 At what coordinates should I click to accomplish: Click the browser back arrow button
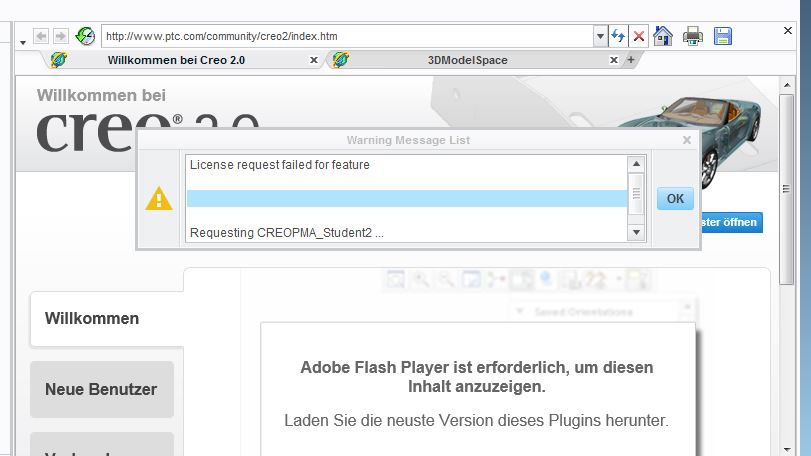click(41, 36)
